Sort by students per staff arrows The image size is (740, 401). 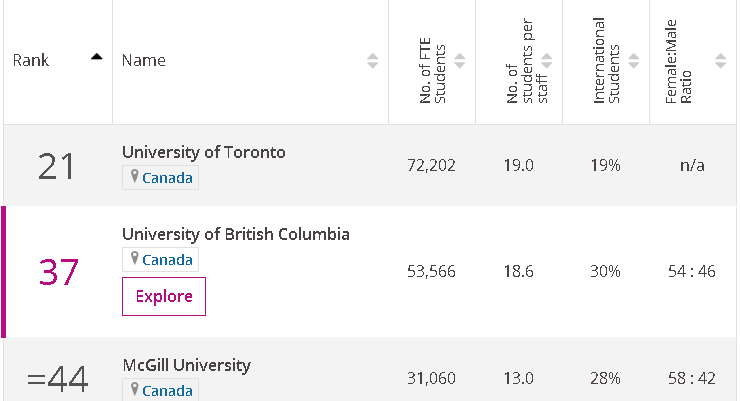547,61
